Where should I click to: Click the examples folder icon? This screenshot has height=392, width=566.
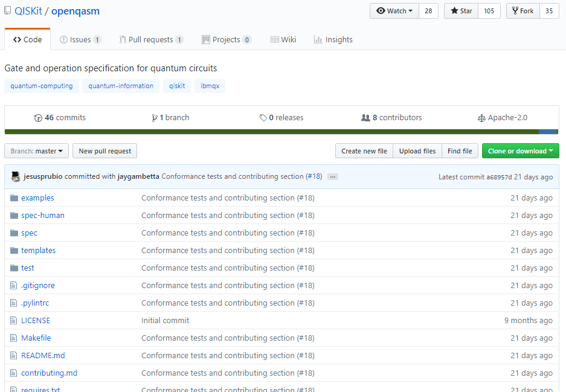(14, 198)
